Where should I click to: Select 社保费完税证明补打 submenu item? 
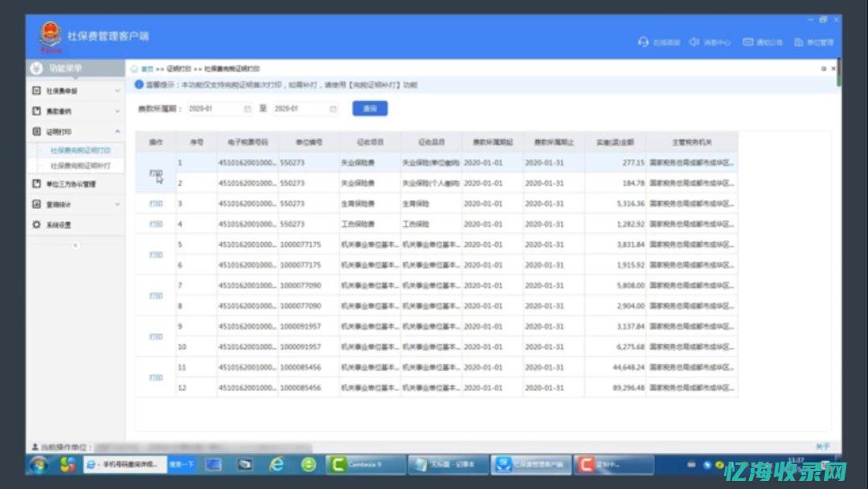(x=80, y=166)
